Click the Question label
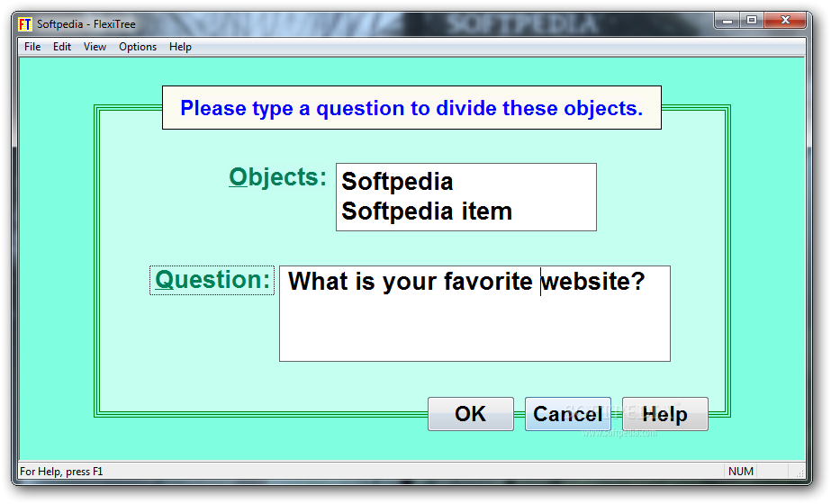The width and height of the screenshot is (831, 504). [x=212, y=280]
